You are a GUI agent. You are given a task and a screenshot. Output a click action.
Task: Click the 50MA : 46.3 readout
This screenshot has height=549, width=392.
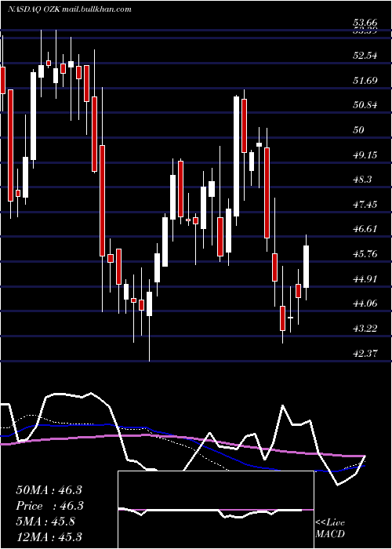(x=49, y=490)
